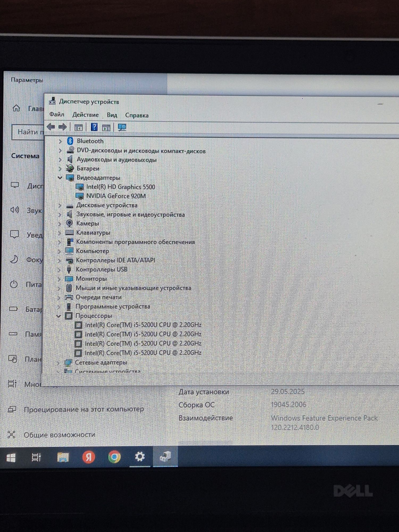399x532 pixels.
Task: Expand the Bluetooth category
Action: click(60, 141)
